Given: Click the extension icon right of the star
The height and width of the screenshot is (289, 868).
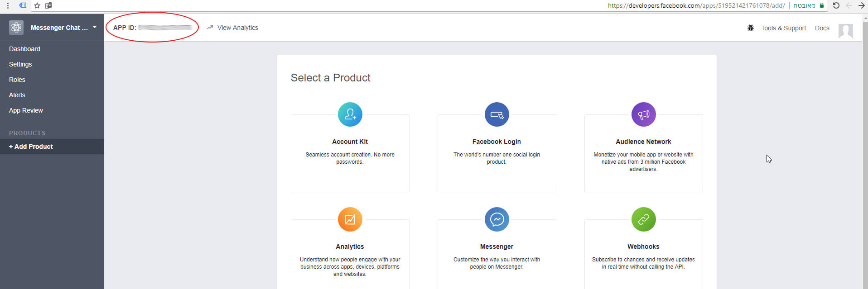Looking at the screenshot, I should [x=48, y=5].
